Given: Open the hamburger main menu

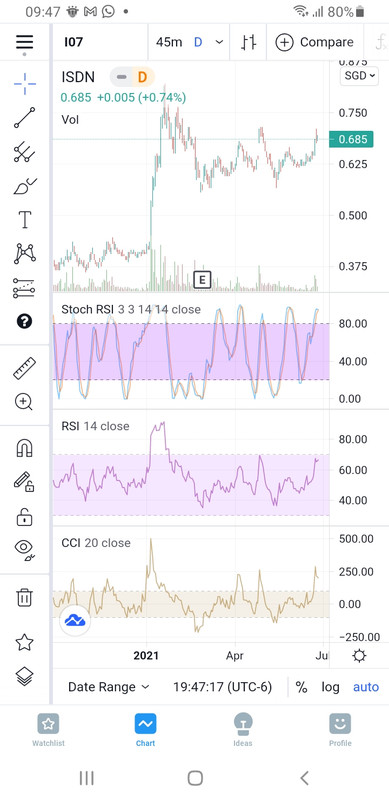Looking at the screenshot, I should pyautogui.click(x=25, y=42).
